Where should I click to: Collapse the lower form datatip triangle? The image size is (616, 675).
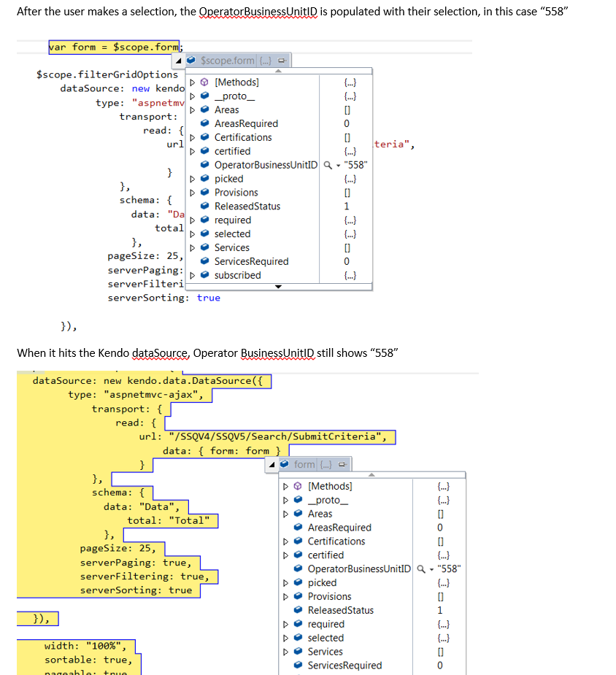pos(272,465)
